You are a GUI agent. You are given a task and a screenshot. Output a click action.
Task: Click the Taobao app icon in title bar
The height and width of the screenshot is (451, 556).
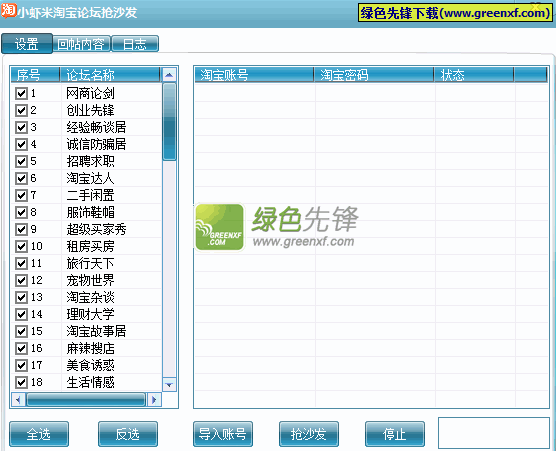[8, 10]
